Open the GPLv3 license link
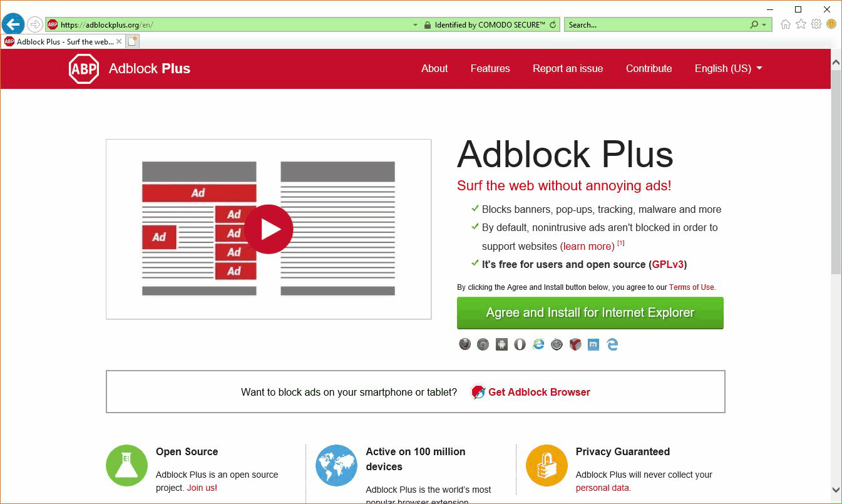The height and width of the screenshot is (504, 842). [x=668, y=264]
